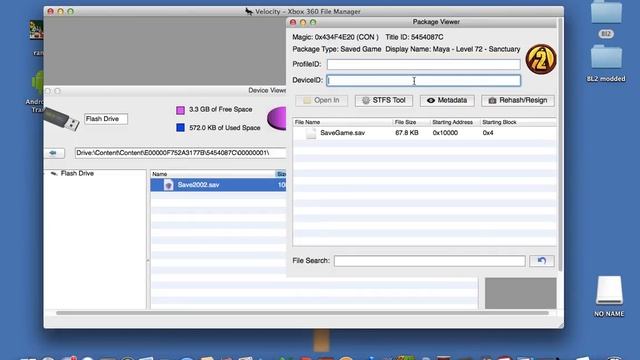Click the File Search input field
Viewport: 640px width, 360px height.
pyautogui.click(x=429, y=261)
